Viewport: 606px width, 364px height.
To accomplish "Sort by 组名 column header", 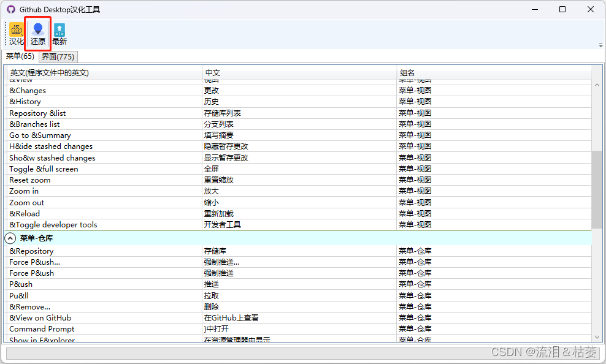I will click(x=494, y=72).
